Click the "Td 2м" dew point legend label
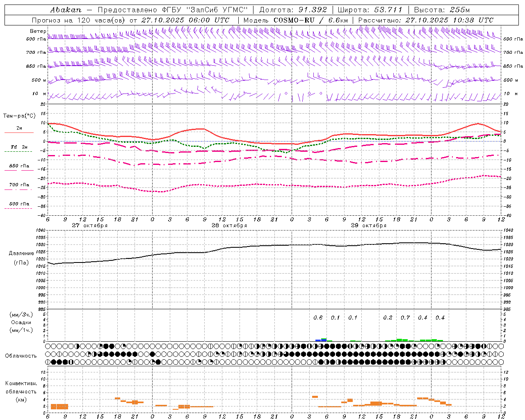This screenshot has width=525, height=420. (x=19, y=147)
